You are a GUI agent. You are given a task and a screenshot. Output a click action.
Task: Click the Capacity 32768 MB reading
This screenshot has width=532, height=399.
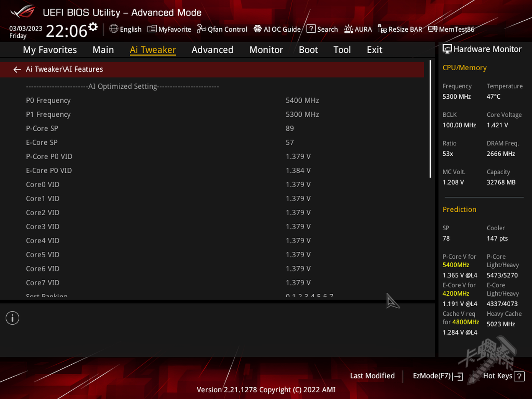501,182
